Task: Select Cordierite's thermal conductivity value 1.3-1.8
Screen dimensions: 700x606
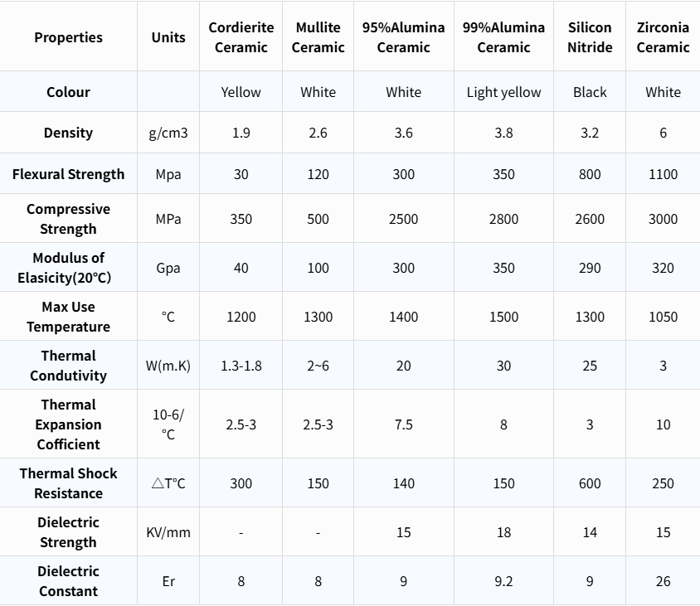Action: tap(241, 366)
